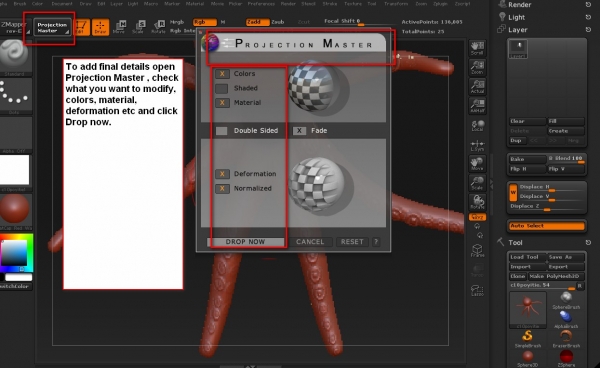Click the Scroll canvas icon
The height and width of the screenshot is (368, 600).
[477, 48]
